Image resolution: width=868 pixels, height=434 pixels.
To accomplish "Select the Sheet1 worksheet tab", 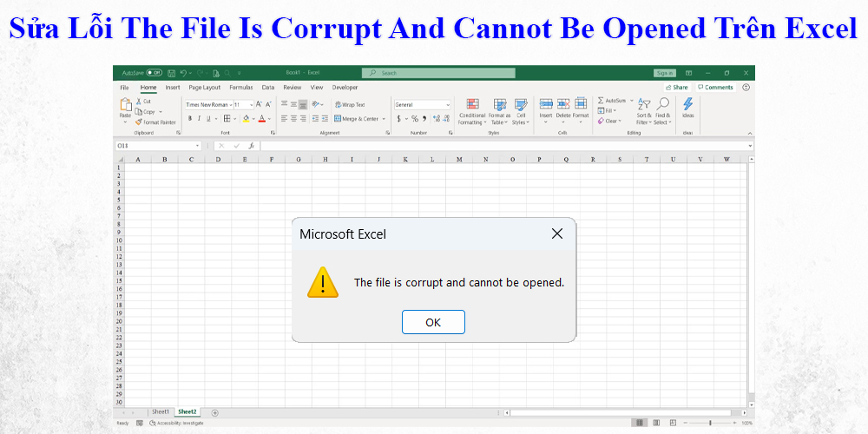I will pyautogui.click(x=161, y=411).
